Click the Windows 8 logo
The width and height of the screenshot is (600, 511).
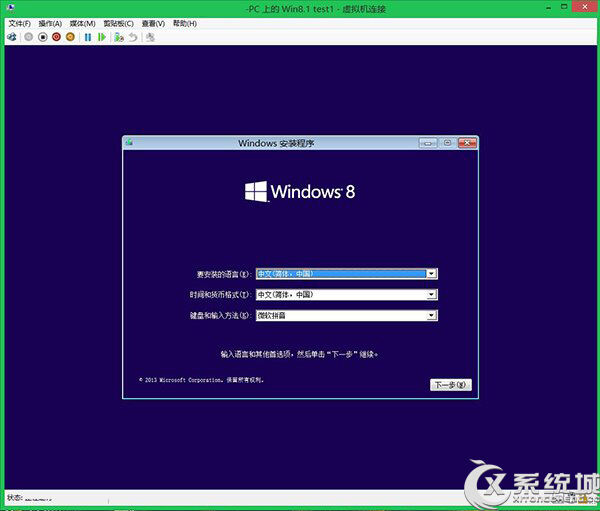click(300, 191)
